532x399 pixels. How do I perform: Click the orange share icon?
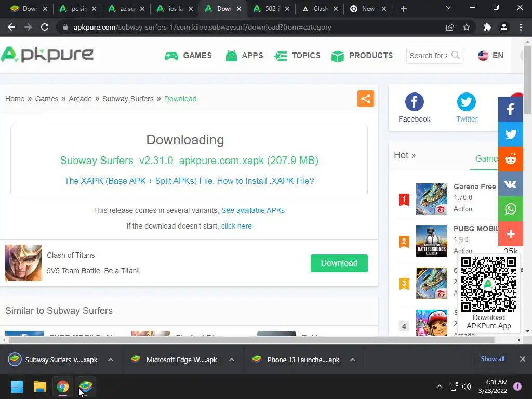[365, 99]
